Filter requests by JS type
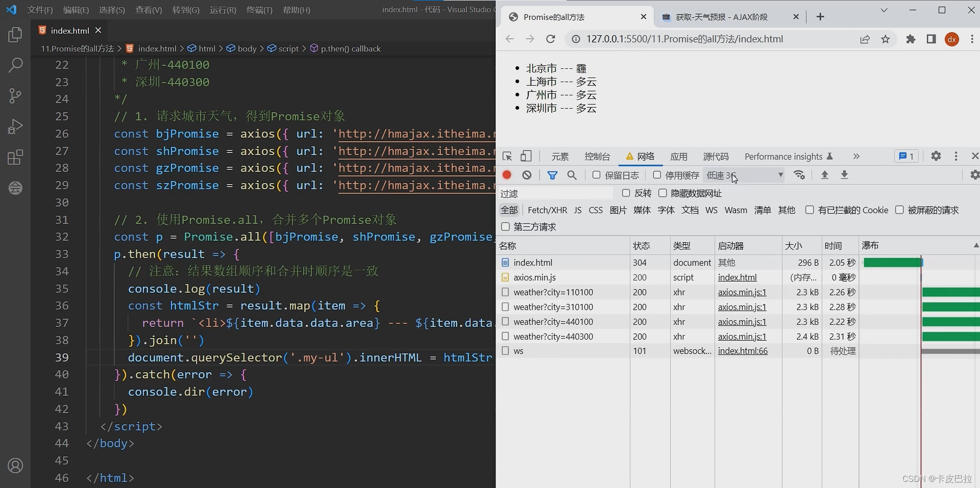980x488 pixels. [578, 210]
